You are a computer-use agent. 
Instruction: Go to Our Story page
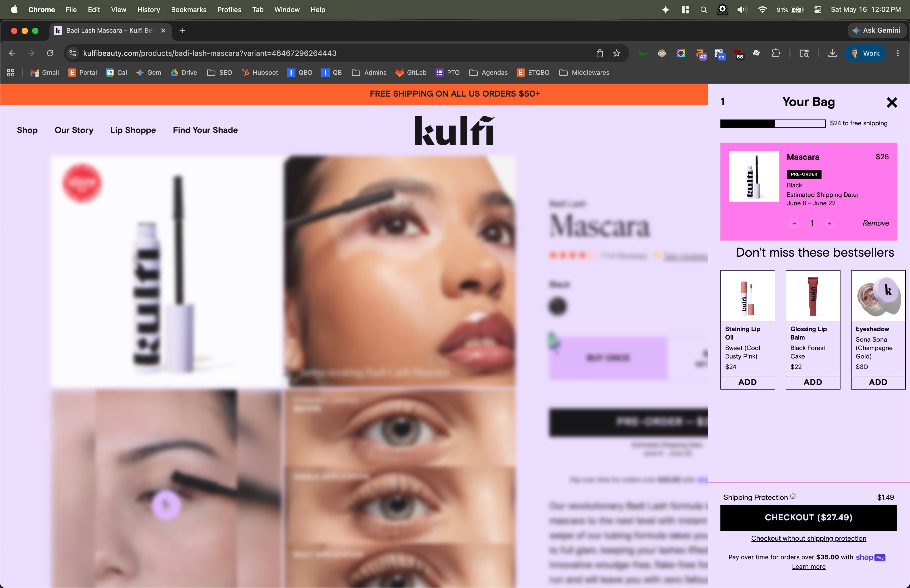(x=74, y=130)
